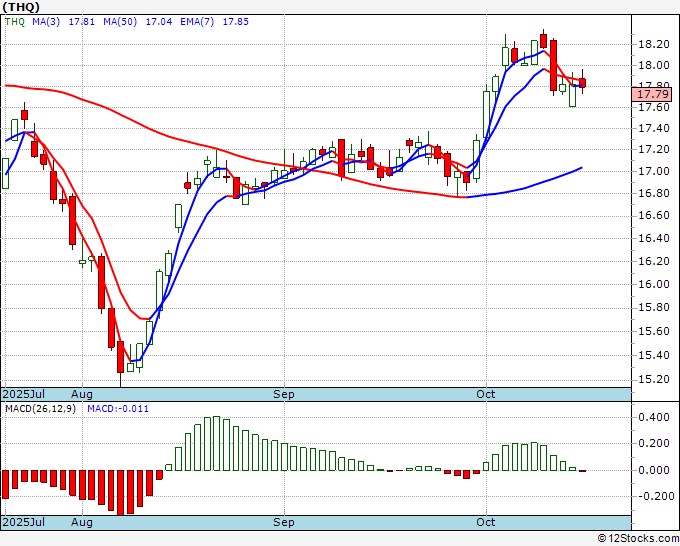Click Oct on the price chart date axis

pos(486,394)
